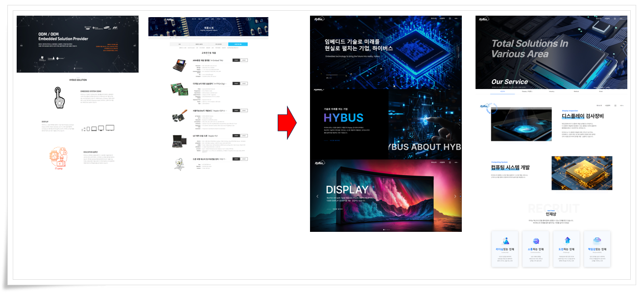The width and height of the screenshot is (644, 293).
Task: Click the slide progress bar on blue chip hero
Action: [x=336, y=75]
